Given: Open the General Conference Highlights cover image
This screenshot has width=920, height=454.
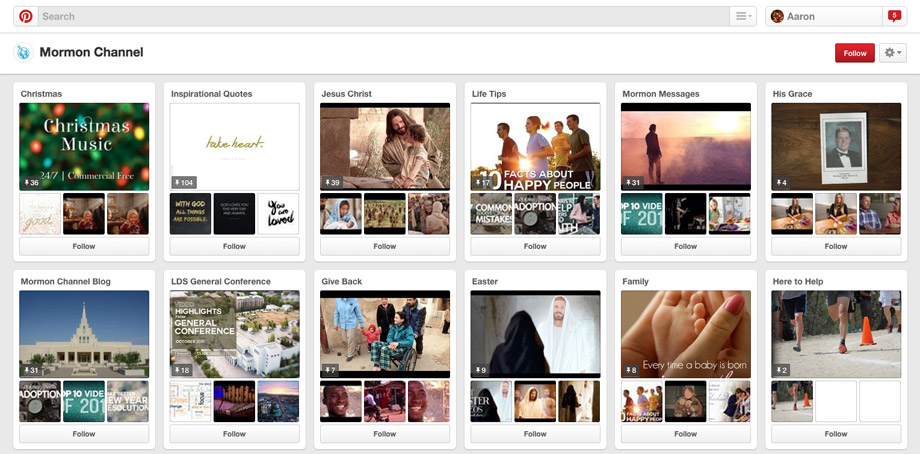Looking at the screenshot, I should tap(235, 334).
